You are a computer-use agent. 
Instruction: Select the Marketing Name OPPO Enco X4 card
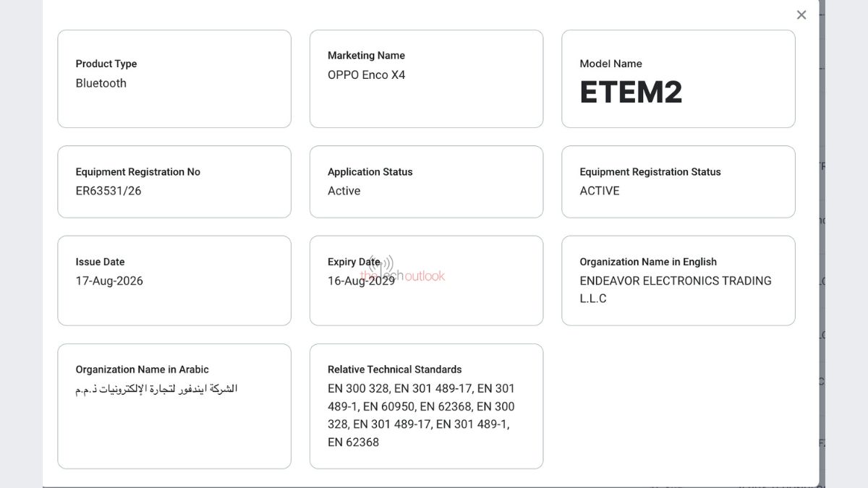pos(426,79)
